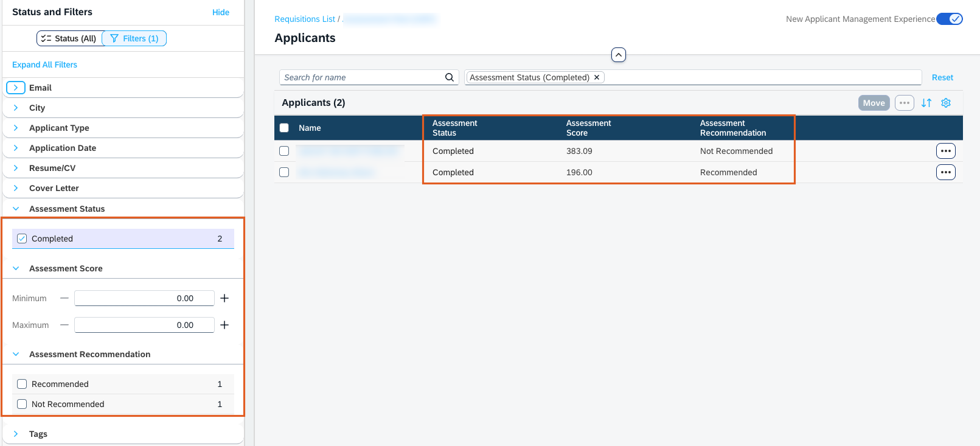Screen dimensions: 980x446
Task: Increase the Minimum score with plus
Action: pos(224,298)
